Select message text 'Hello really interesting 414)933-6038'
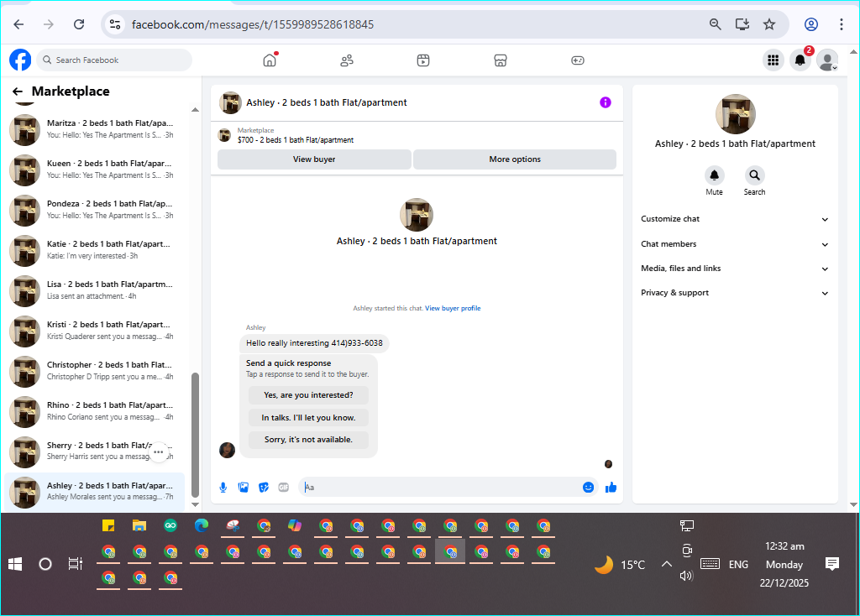Viewport: 860px width, 616px height. click(314, 343)
